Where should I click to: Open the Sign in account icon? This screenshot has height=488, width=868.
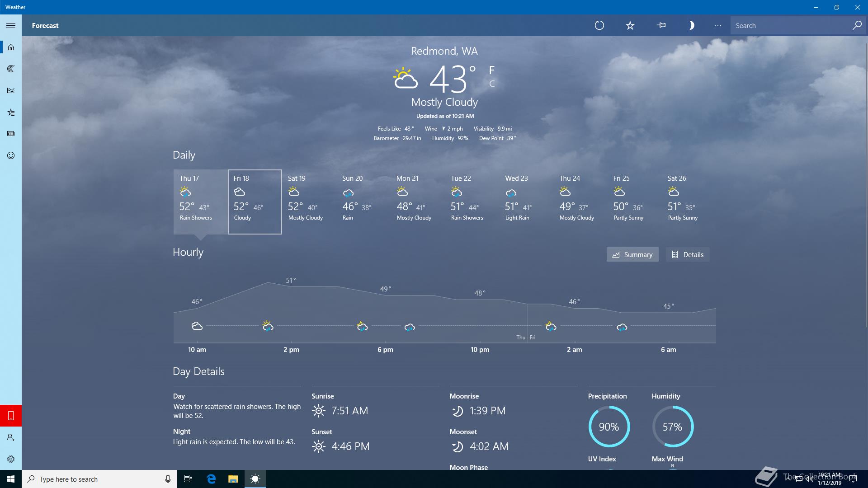click(11, 437)
